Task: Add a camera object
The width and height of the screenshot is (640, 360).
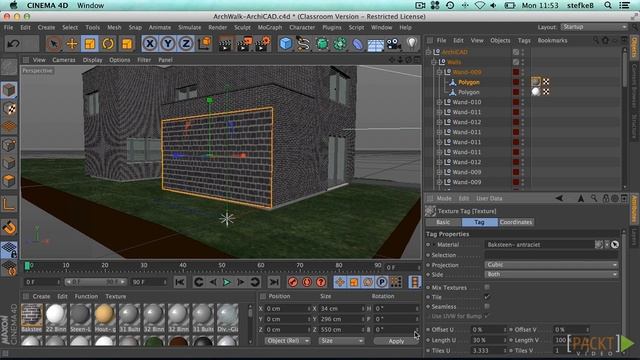Action: (x=393, y=44)
